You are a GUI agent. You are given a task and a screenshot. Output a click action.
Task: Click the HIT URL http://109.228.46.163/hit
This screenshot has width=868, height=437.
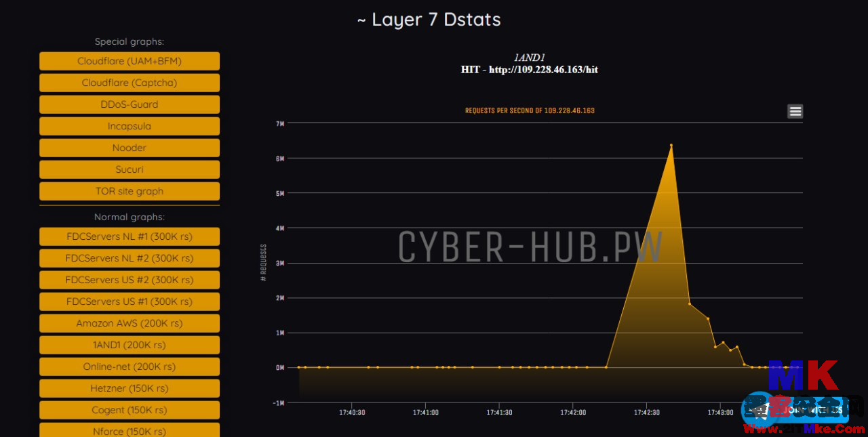pos(544,70)
